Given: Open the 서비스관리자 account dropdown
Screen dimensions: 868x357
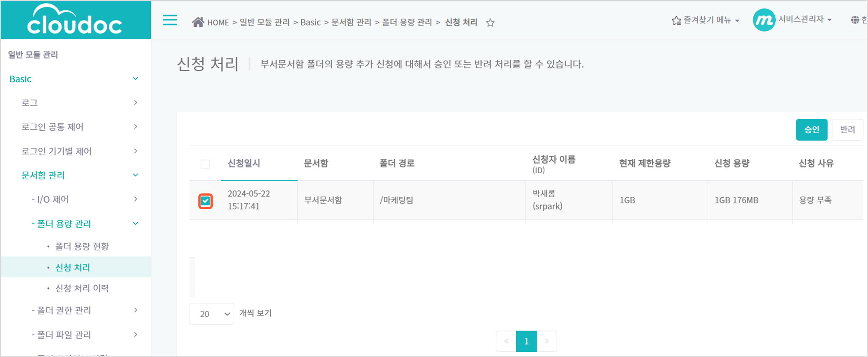Looking at the screenshot, I should coord(805,19).
